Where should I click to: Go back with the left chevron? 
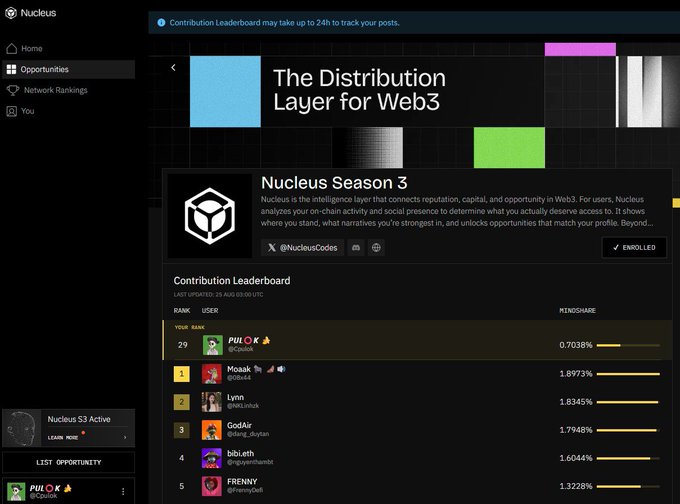point(173,67)
